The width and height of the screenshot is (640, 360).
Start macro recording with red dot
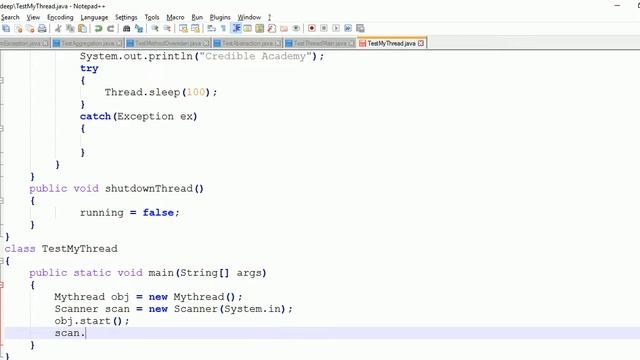(x=312, y=28)
